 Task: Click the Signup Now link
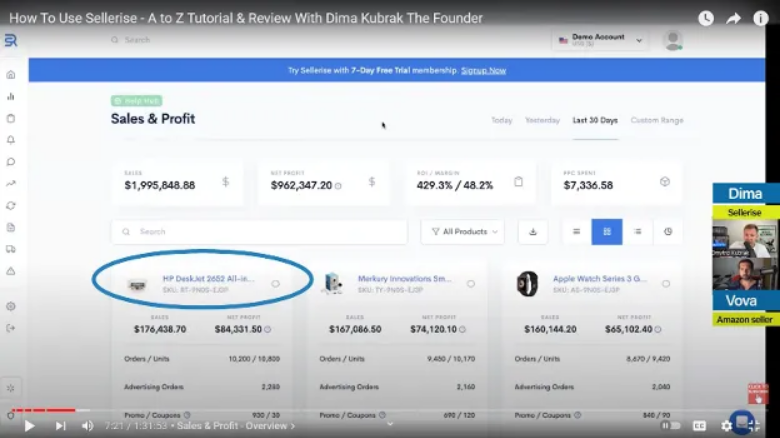point(484,71)
